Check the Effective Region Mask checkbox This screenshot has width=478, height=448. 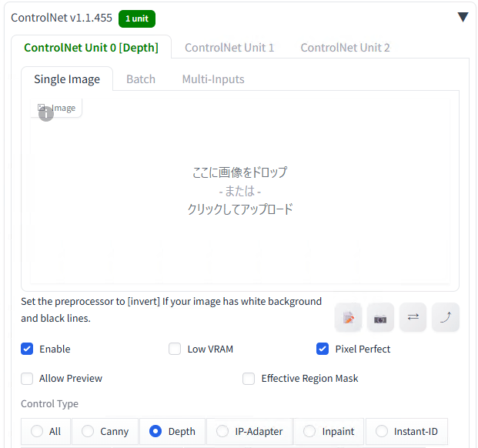pyautogui.click(x=249, y=379)
